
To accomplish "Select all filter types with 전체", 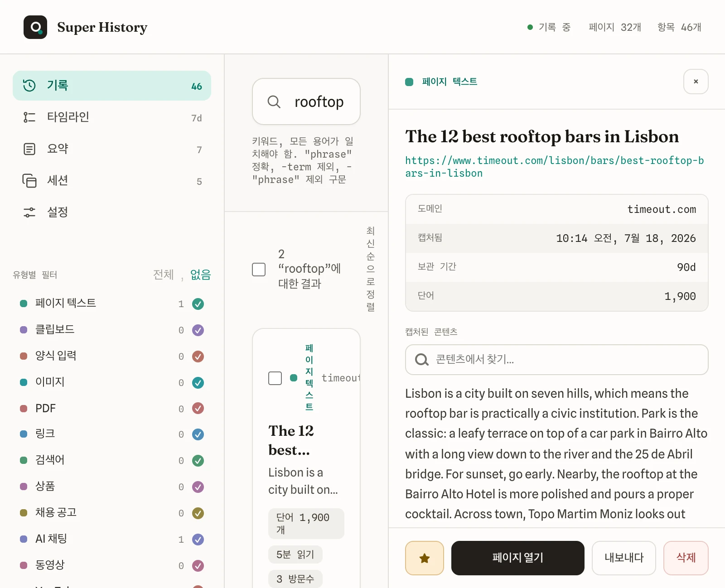I will click(x=163, y=275).
